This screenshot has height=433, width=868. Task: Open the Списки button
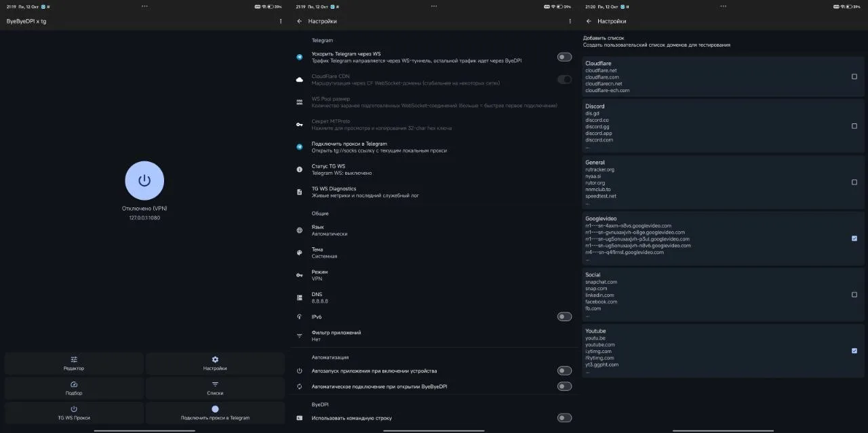tap(215, 388)
